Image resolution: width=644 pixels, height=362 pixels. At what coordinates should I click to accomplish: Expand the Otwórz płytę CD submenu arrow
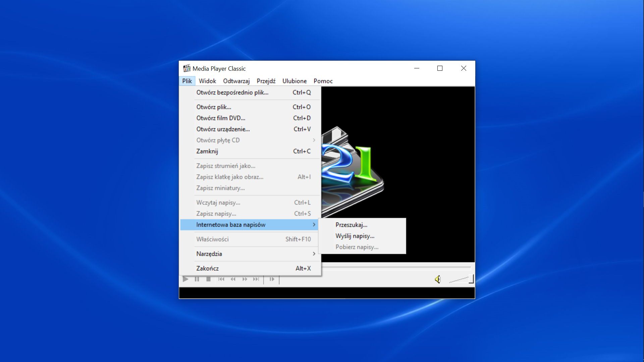(314, 140)
